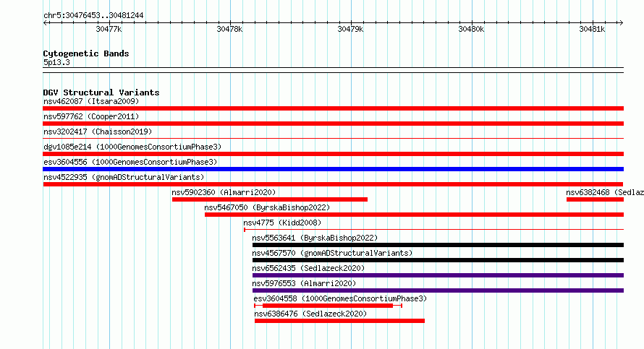
Task: Click the red bar under nsv6382468
Action: click(x=595, y=199)
